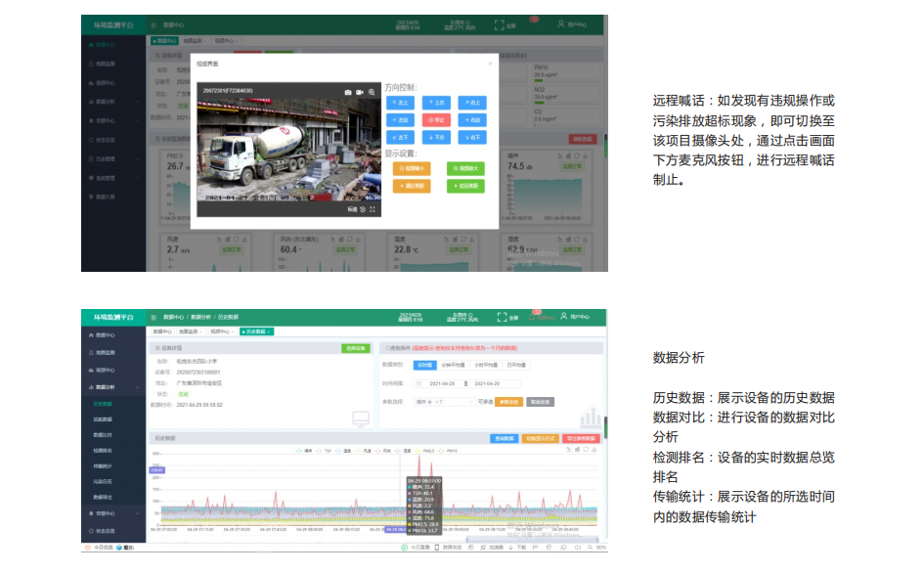Switch chart to line view icon
This screenshot has height=574, width=924.
pos(569,450)
